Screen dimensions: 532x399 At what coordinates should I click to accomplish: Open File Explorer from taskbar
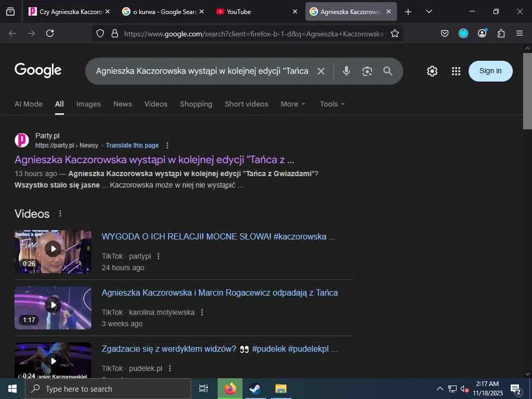(x=281, y=389)
